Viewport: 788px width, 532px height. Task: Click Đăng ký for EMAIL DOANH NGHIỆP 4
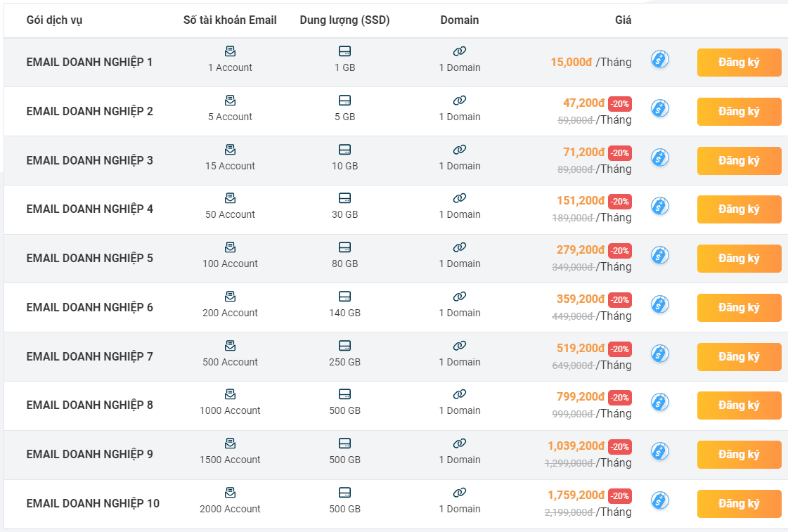coord(739,209)
